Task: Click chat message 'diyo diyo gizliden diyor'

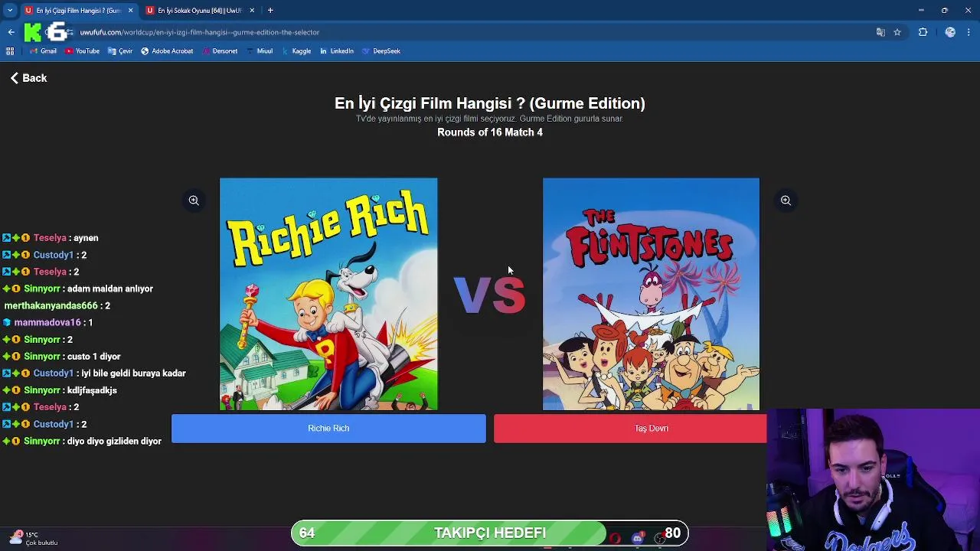Action: tap(114, 442)
